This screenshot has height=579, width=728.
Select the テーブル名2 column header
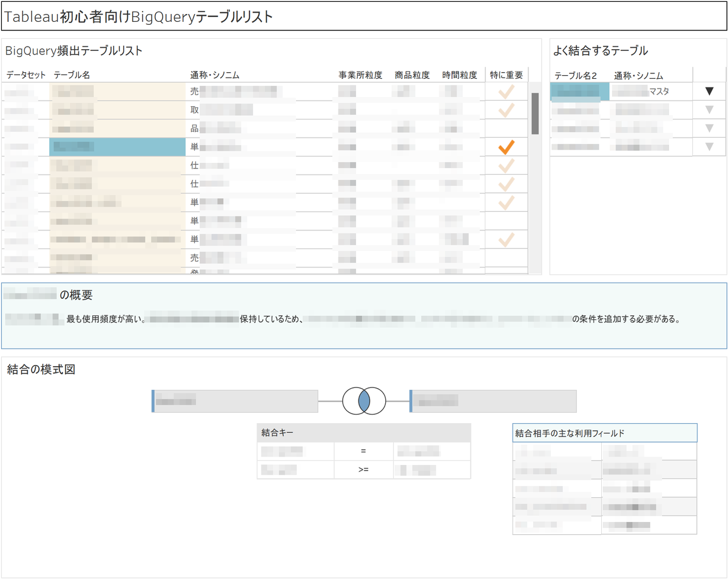[576, 76]
